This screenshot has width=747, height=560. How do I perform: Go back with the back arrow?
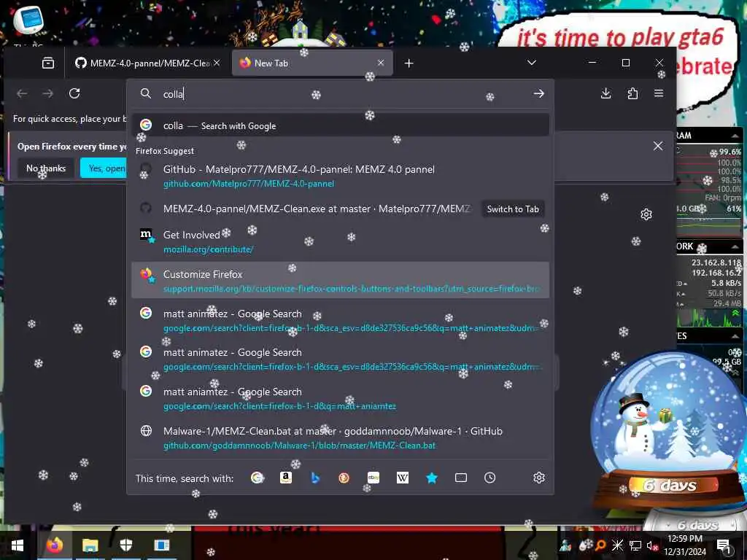[22, 93]
